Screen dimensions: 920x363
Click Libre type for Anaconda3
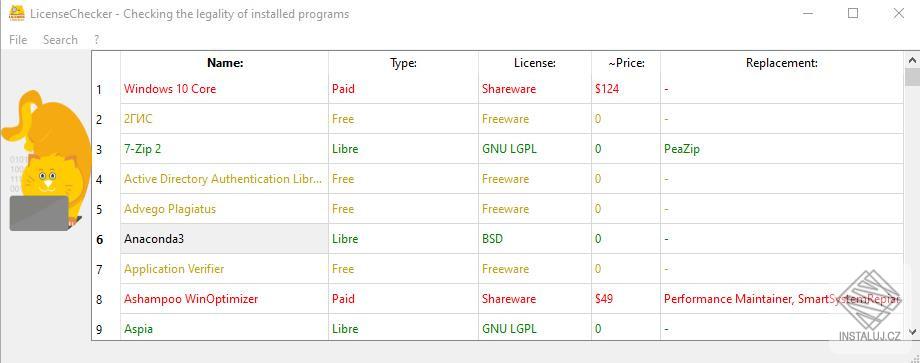(x=403, y=239)
